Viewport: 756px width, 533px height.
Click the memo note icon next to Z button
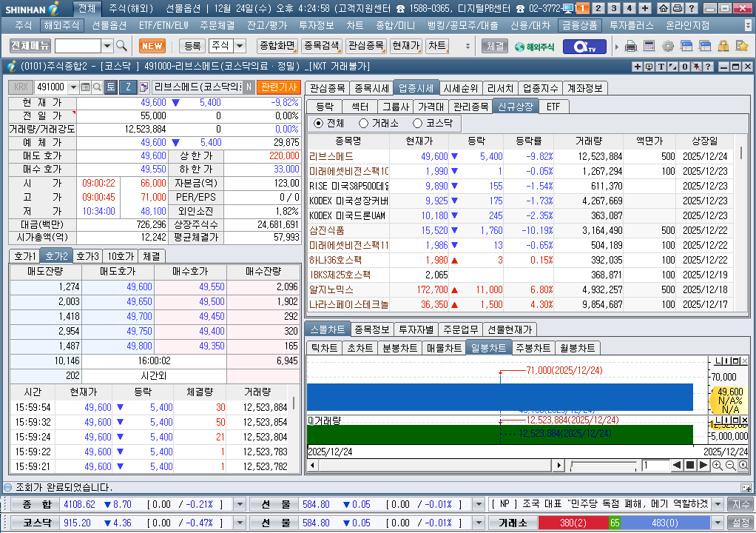click(144, 87)
